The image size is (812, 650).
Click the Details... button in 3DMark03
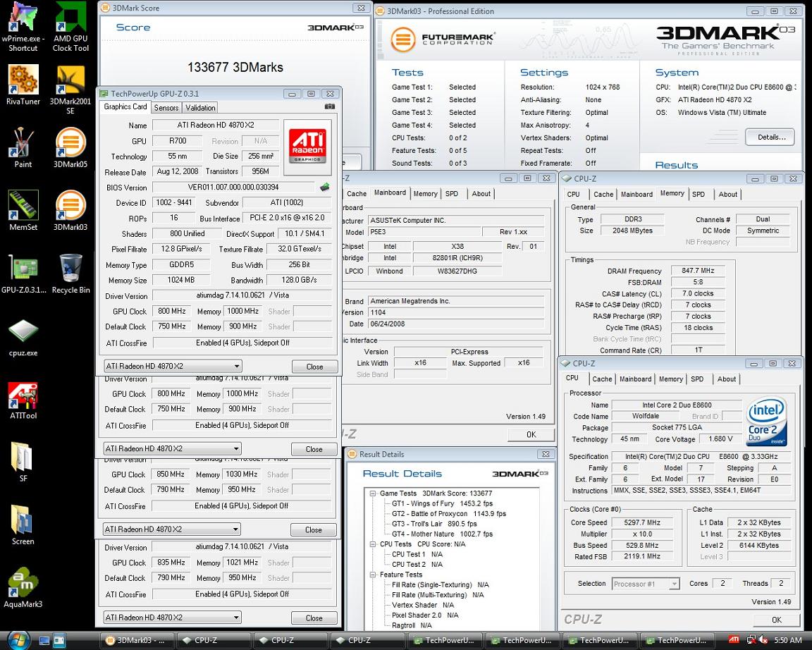[770, 137]
